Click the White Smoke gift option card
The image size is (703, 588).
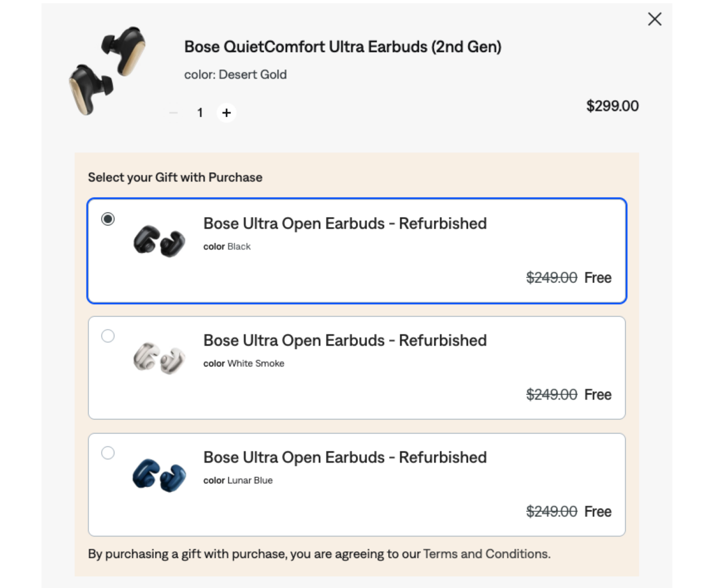356,367
